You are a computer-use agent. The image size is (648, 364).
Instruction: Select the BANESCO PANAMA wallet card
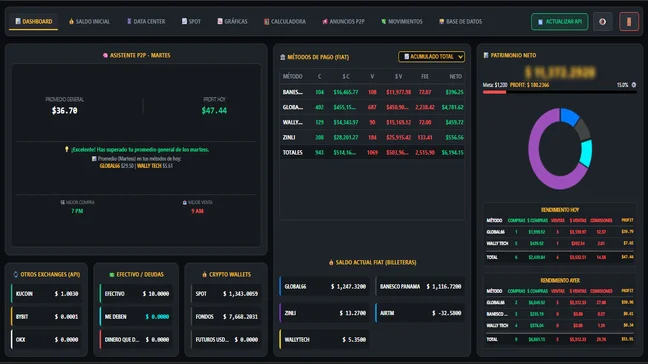pyautogui.click(x=420, y=286)
